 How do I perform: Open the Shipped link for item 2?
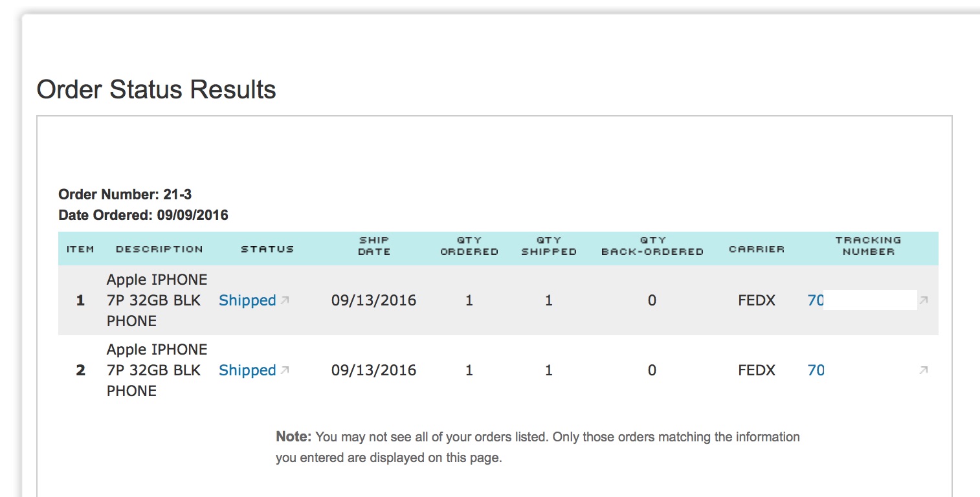point(247,370)
